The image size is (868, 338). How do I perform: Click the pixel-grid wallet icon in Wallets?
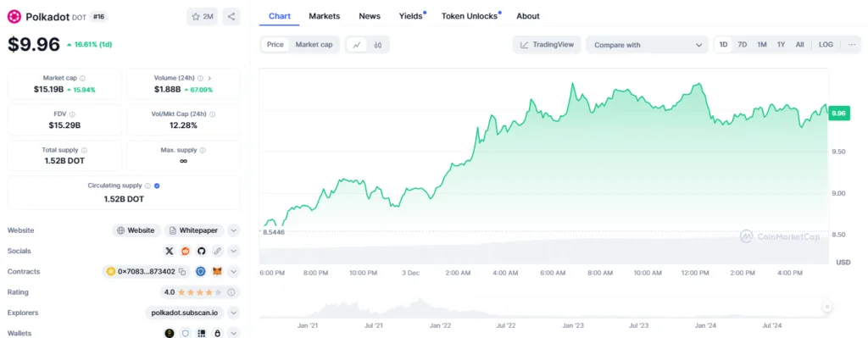(202, 333)
